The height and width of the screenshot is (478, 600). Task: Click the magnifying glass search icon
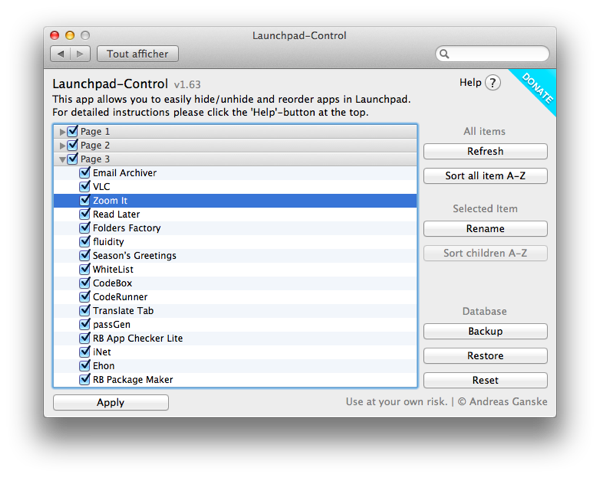445,54
